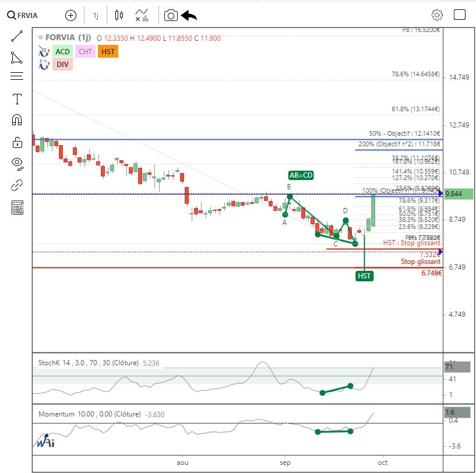Click the '50% - Objectif : 12.1410€' label
Screen dimensions: 476x473
pyautogui.click(x=404, y=133)
